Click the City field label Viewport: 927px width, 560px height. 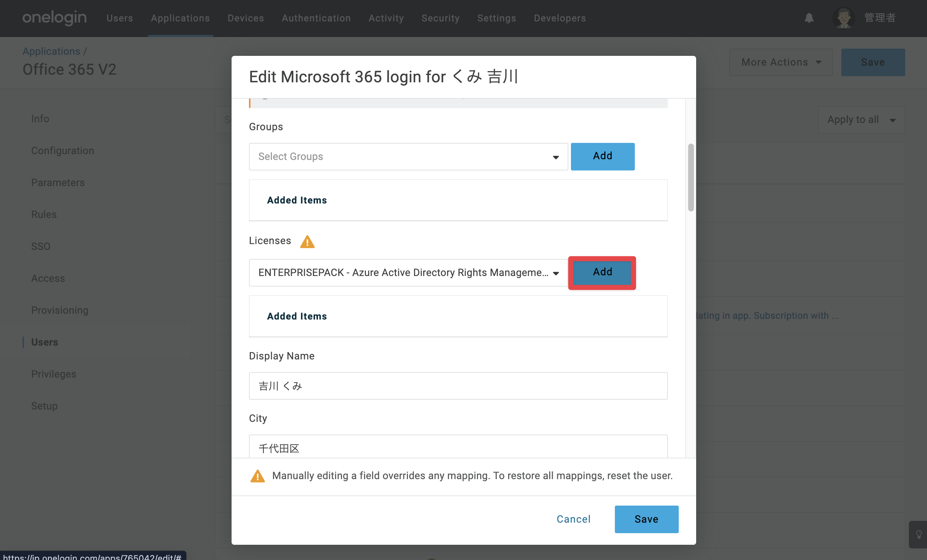(258, 418)
